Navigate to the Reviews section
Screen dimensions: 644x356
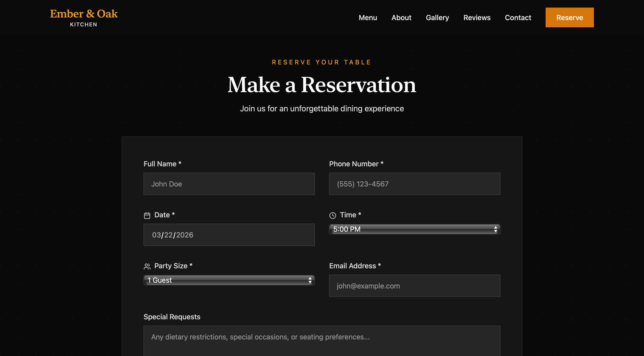477,18
